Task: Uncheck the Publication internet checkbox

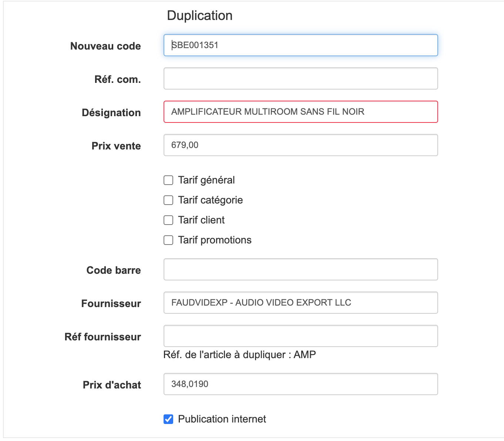Action: (x=168, y=419)
